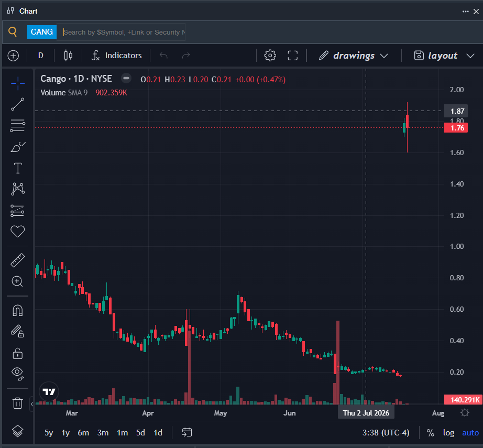
Task: Click the search magnifier icon
Action: point(13,32)
